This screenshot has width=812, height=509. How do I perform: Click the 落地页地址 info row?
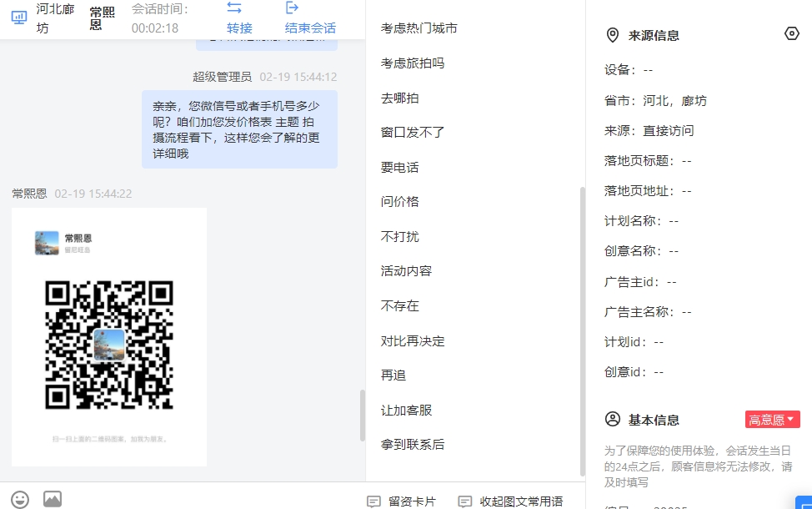pos(647,191)
